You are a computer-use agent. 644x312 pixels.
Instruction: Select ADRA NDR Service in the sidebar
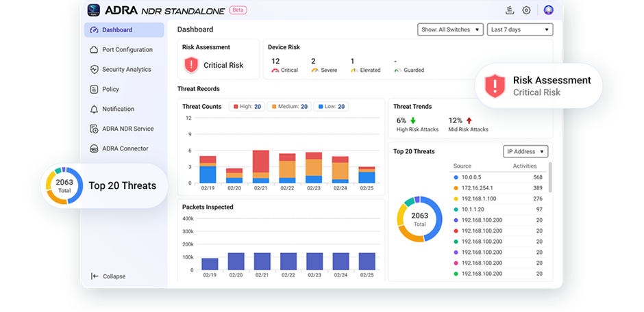click(127, 129)
